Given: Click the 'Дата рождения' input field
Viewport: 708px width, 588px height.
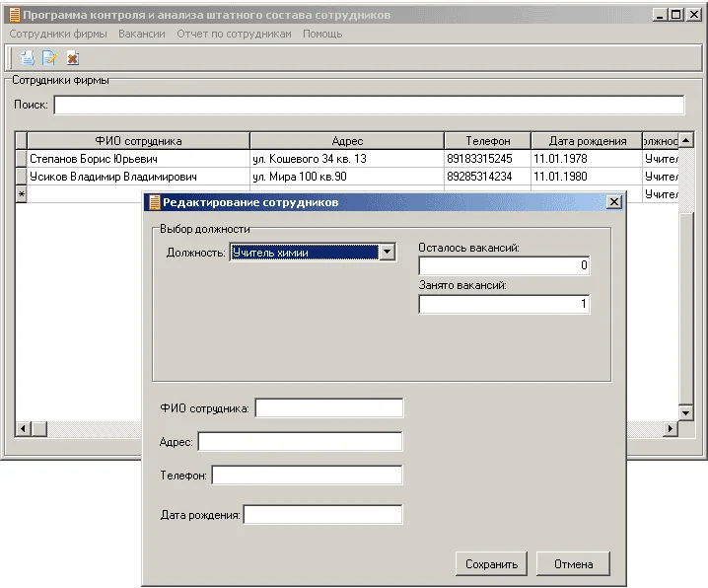Looking at the screenshot, I should pos(322,515).
